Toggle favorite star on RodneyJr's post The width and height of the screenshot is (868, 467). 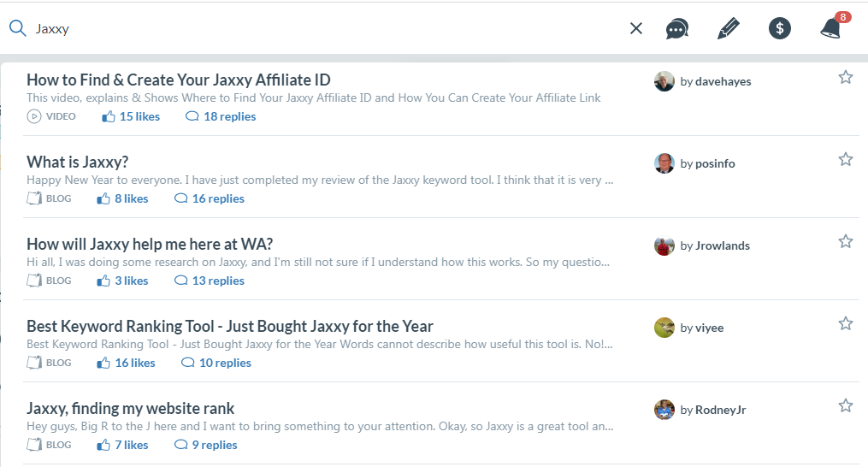pyautogui.click(x=845, y=405)
